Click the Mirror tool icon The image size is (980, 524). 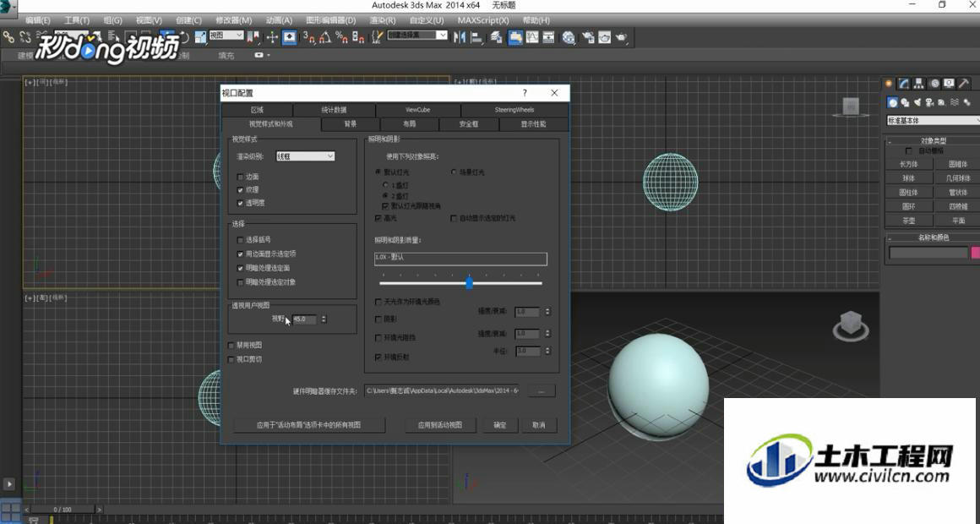[460, 37]
